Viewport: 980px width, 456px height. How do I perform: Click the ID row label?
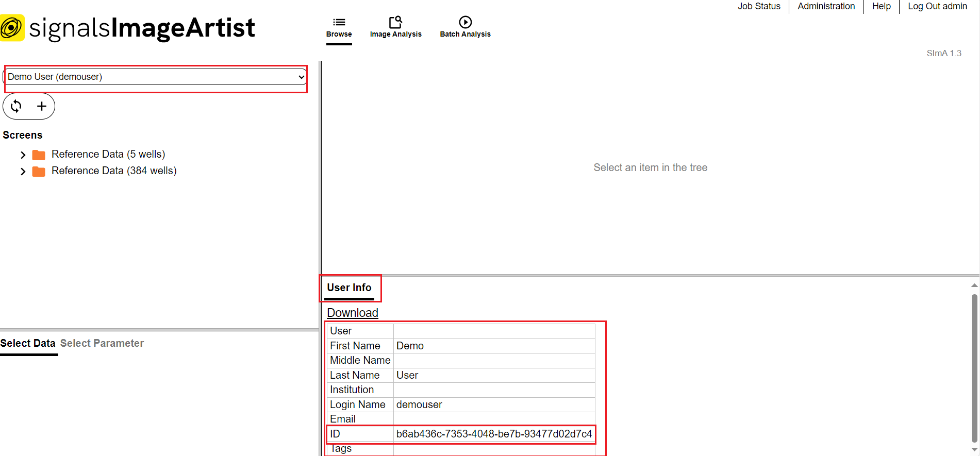tap(335, 434)
